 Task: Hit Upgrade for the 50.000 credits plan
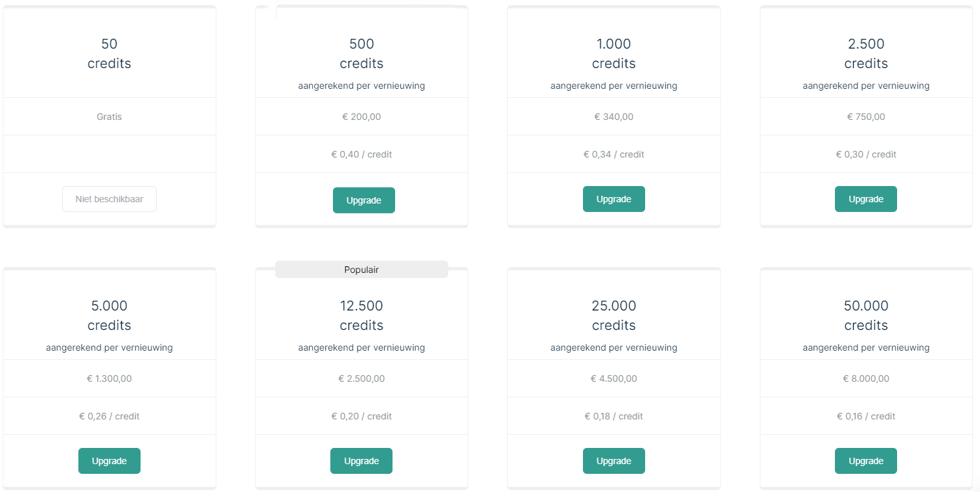pyautogui.click(x=865, y=461)
